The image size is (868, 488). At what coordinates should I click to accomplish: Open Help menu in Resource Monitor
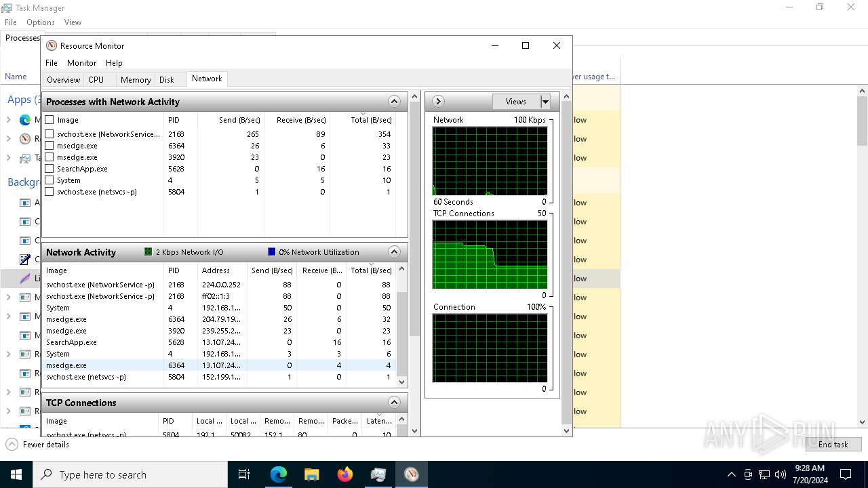point(114,63)
